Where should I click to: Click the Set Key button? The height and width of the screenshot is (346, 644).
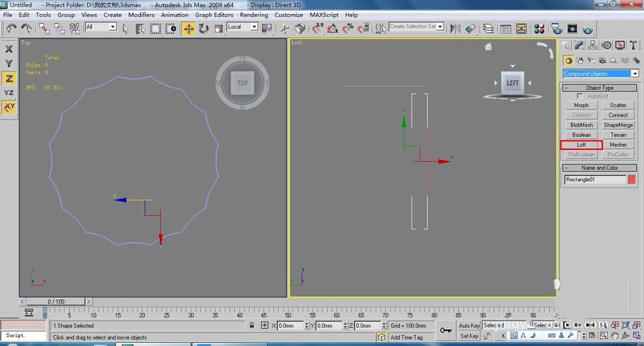(x=469, y=336)
